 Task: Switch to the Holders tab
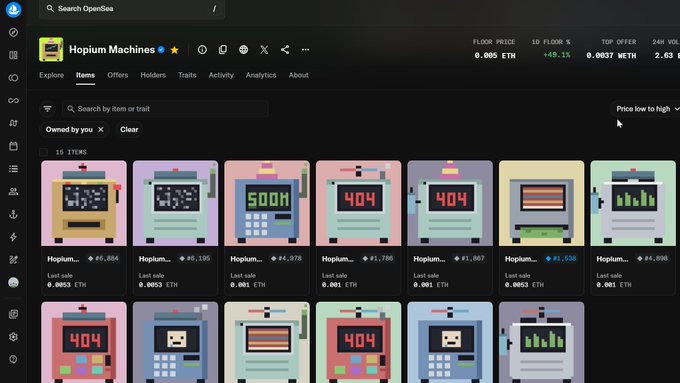point(153,75)
